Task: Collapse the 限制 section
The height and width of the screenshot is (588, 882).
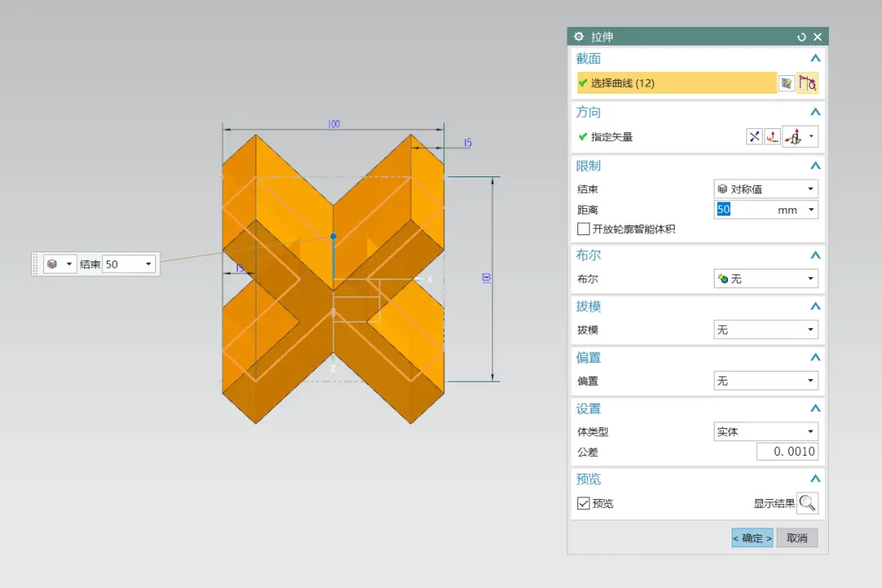Action: pos(815,166)
